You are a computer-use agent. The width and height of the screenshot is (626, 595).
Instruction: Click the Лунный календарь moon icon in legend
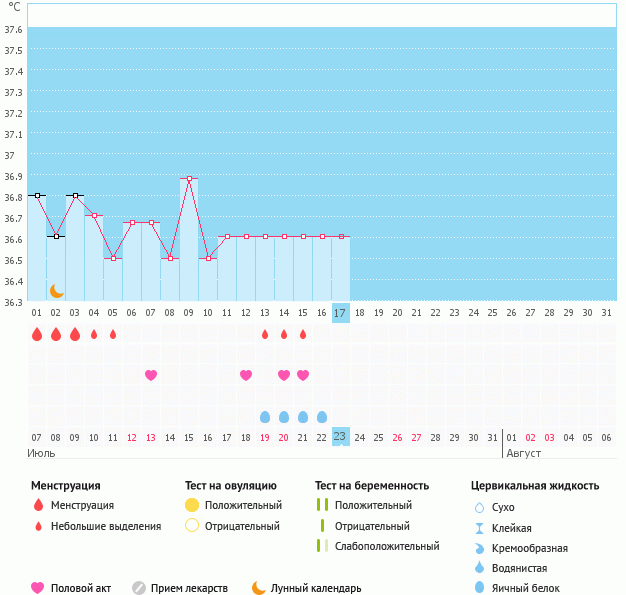click(259, 588)
